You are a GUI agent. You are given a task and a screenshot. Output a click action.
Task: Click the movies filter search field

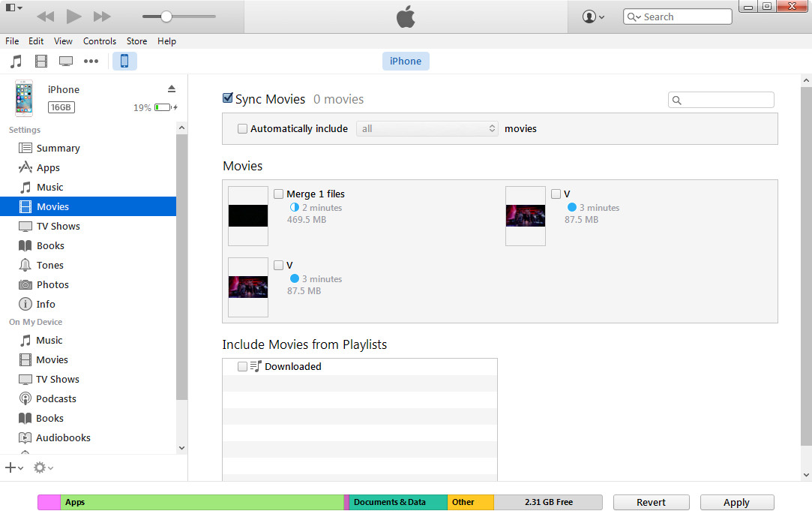(721, 100)
